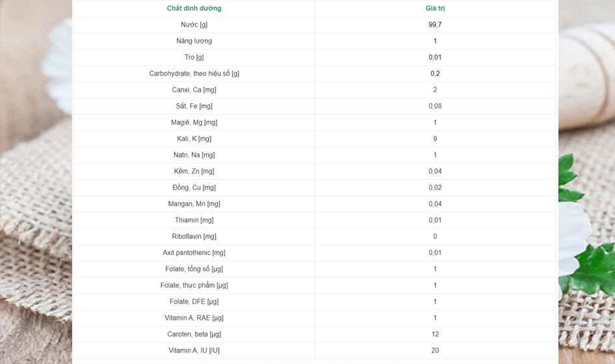The width and height of the screenshot is (615, 364).
Task: Click the "Magiê, Mg [mg]" cell
Action: click(x=194, y=122)
